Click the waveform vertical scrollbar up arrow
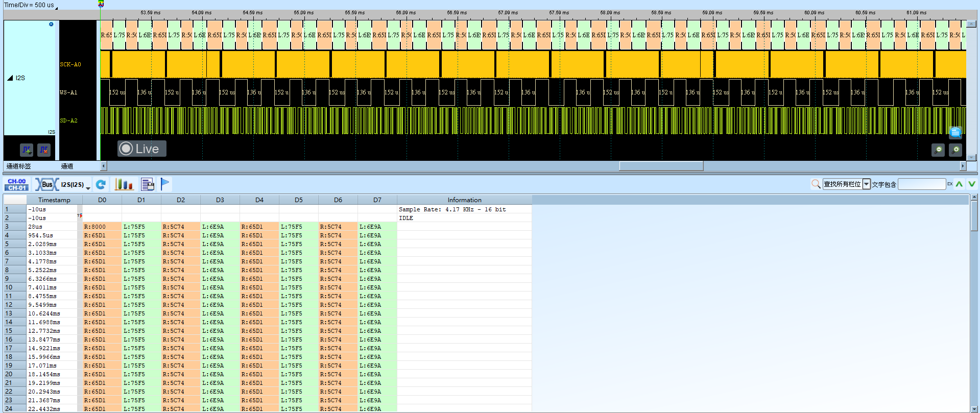Viewport: 980px width, 413px height. (972, 23)
